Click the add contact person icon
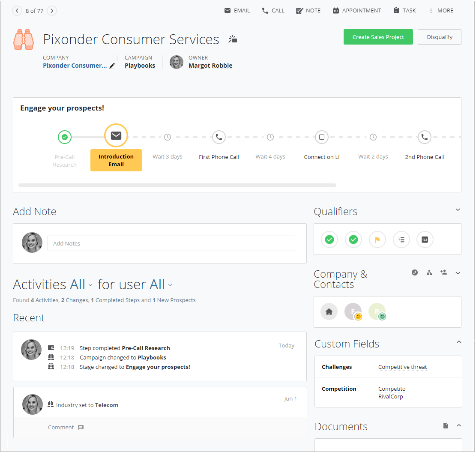This screenshot has width=476, height=452. [443, 272]
